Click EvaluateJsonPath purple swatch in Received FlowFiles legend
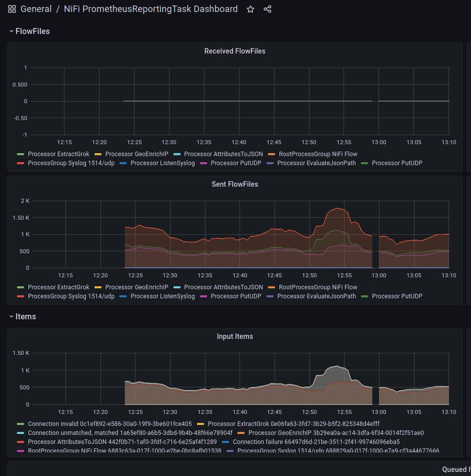Screen dimensions: 471x476 [270, 163]
